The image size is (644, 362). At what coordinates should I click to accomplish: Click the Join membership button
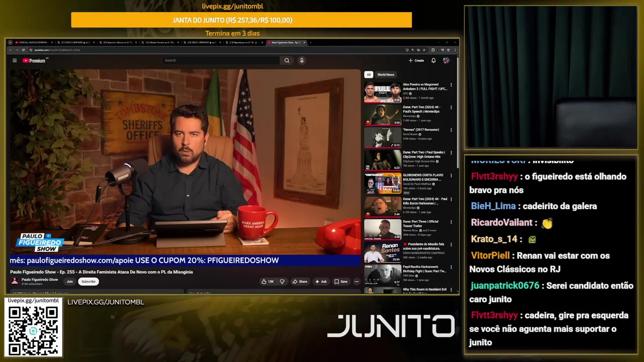click(x=70, y=282)
